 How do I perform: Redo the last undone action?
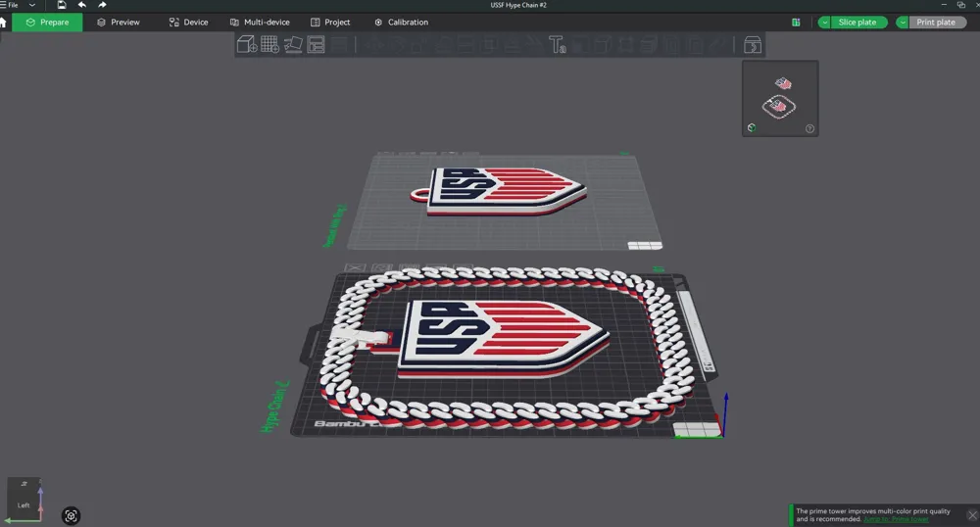(x=103, y=5)
